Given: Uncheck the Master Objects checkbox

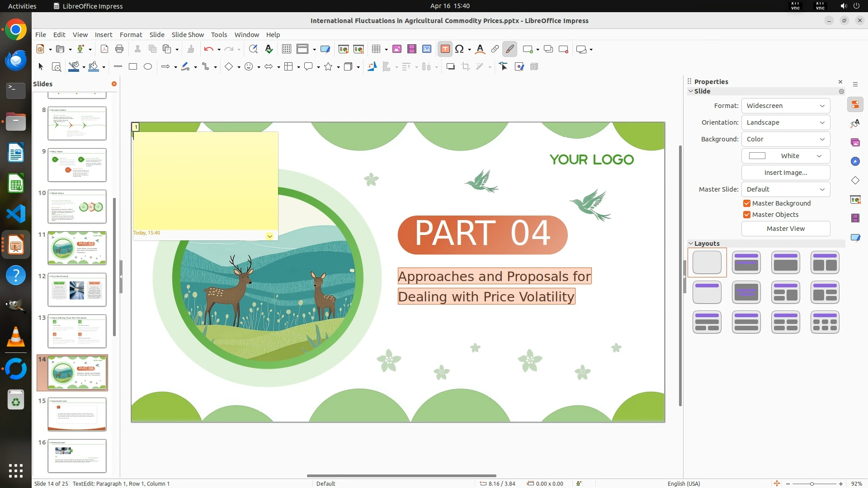Looking at the screenshot, I should 747,215.
